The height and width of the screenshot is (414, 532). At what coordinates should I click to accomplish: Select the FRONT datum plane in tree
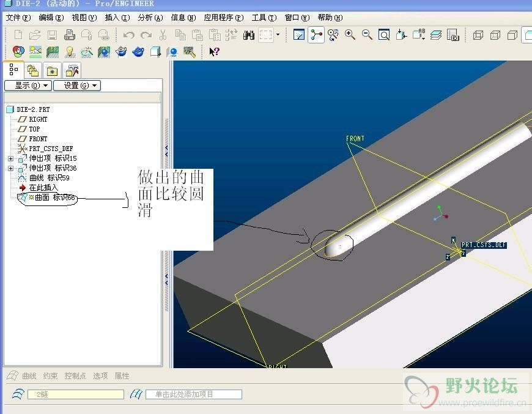point(38,139)
